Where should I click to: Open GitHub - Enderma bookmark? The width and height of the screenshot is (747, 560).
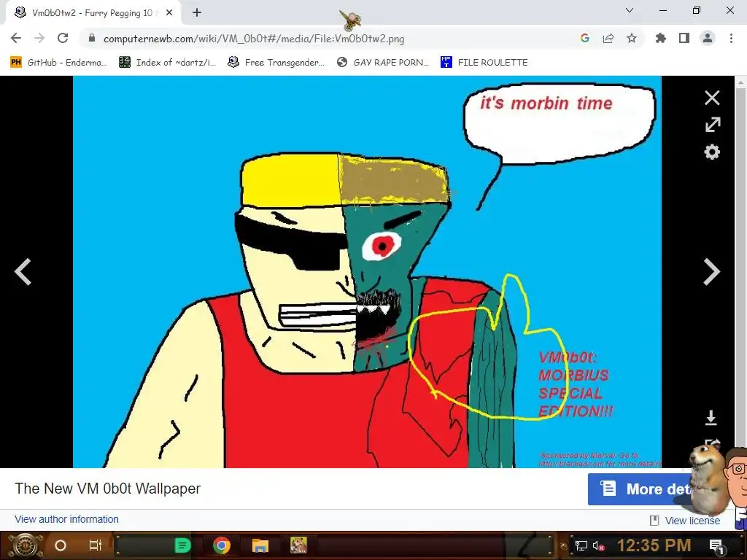58,63
